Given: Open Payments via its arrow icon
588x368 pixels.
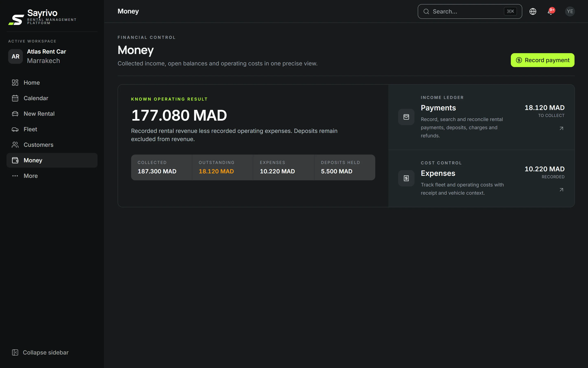Looking at the screenshot, I should 561,129.
